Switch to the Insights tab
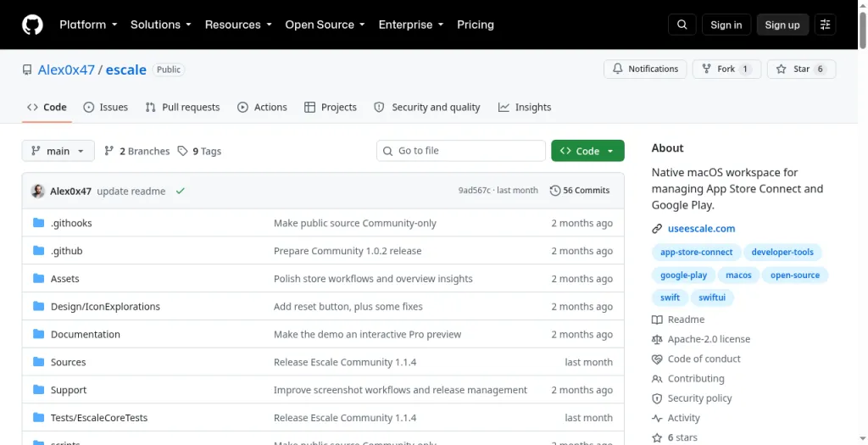 point(525,108)
